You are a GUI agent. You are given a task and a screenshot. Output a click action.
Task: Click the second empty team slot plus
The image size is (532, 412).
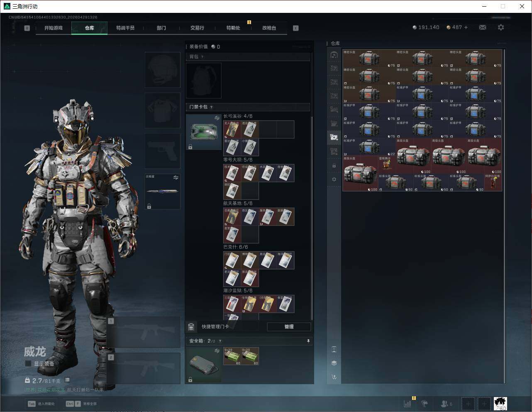(484, 404)
